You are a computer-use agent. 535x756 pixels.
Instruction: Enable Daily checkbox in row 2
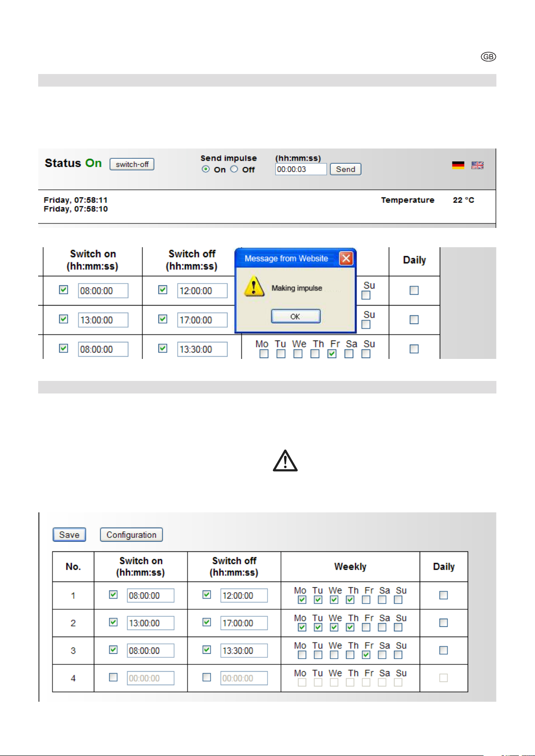coord(443,623)
